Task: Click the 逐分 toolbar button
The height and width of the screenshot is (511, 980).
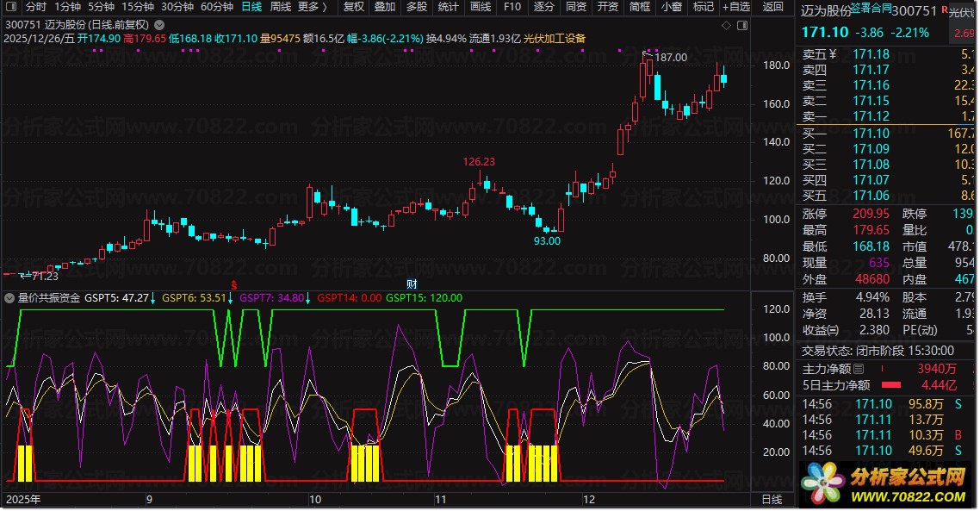Action: click(x=543, y=7)
